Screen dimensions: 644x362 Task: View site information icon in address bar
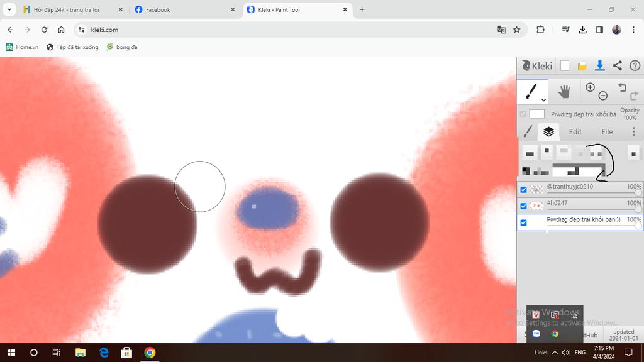tap(81, 30)
